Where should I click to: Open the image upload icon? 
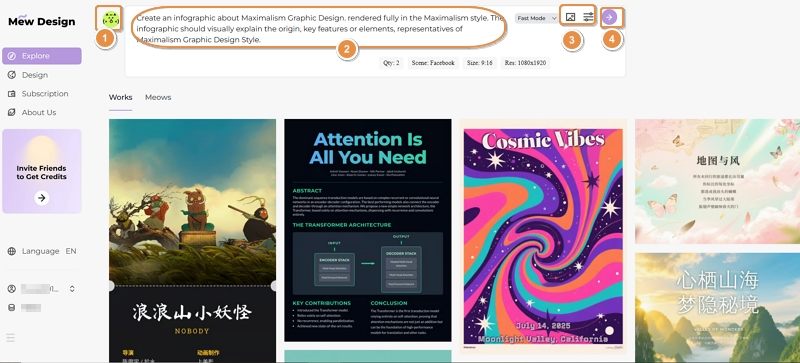click(570, 17)
